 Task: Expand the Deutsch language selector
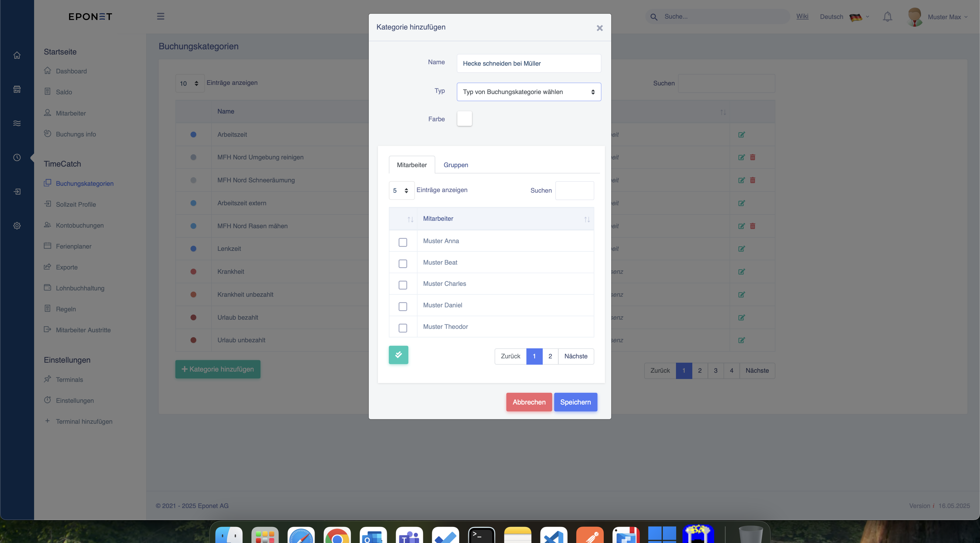pyautogui.click(x=844, y=17)
